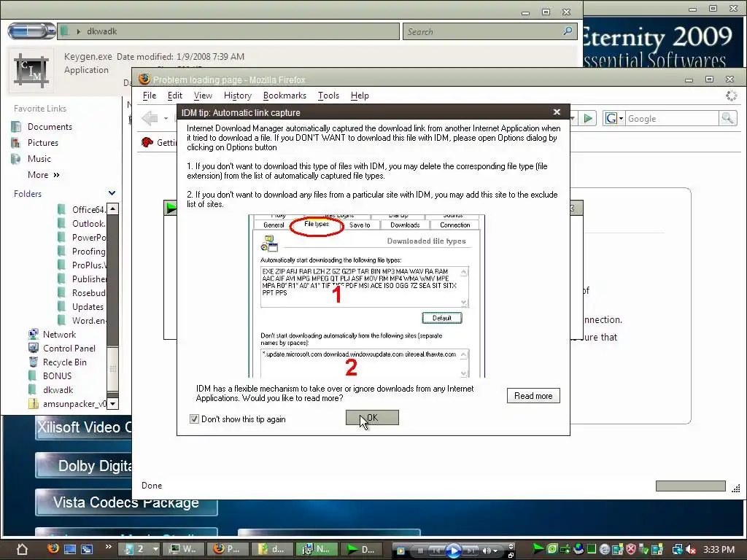Click the muted volume tray icon
The image size is (747, 560).
tap(690, 550)
